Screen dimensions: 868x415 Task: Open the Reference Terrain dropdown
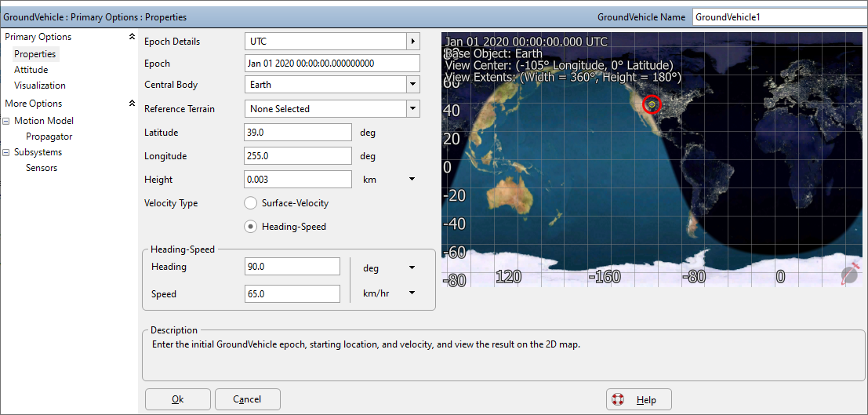point(413,108)
